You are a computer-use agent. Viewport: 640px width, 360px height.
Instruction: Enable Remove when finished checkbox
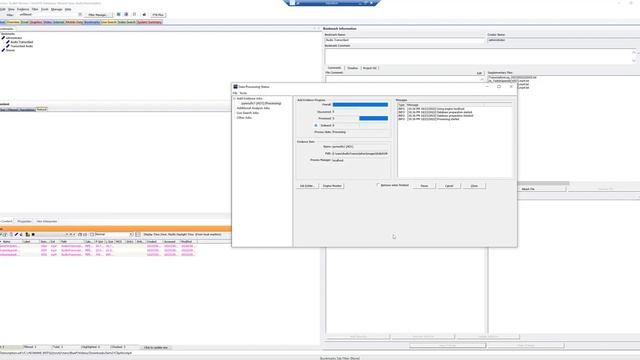tap(378, 185)
